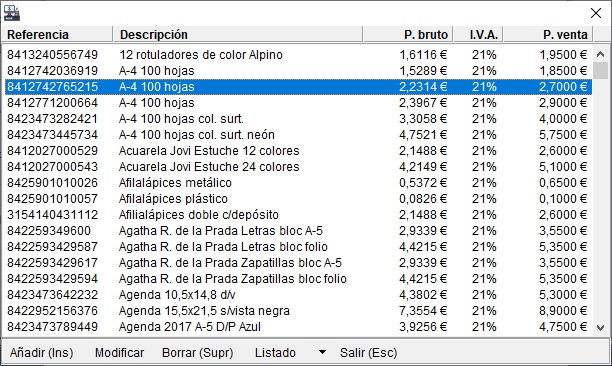Click reference 8423473282421

click(52, 119)
